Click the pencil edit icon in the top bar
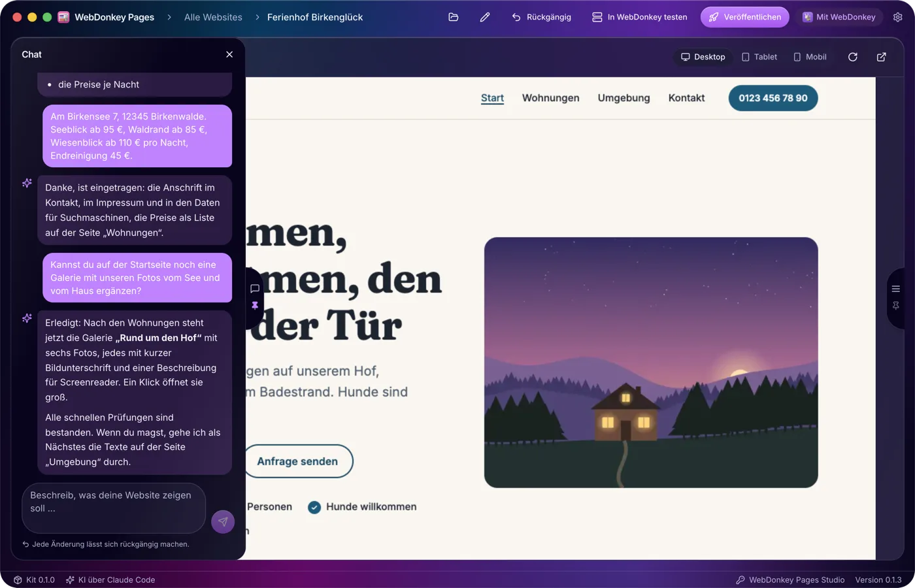The width and height of the screenshot is (915, 588). point(485,17)
